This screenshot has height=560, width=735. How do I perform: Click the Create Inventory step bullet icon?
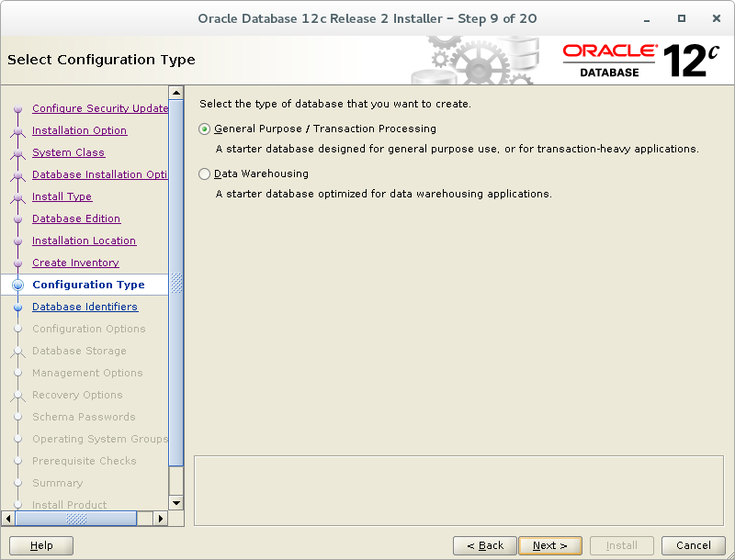point(17,263)
